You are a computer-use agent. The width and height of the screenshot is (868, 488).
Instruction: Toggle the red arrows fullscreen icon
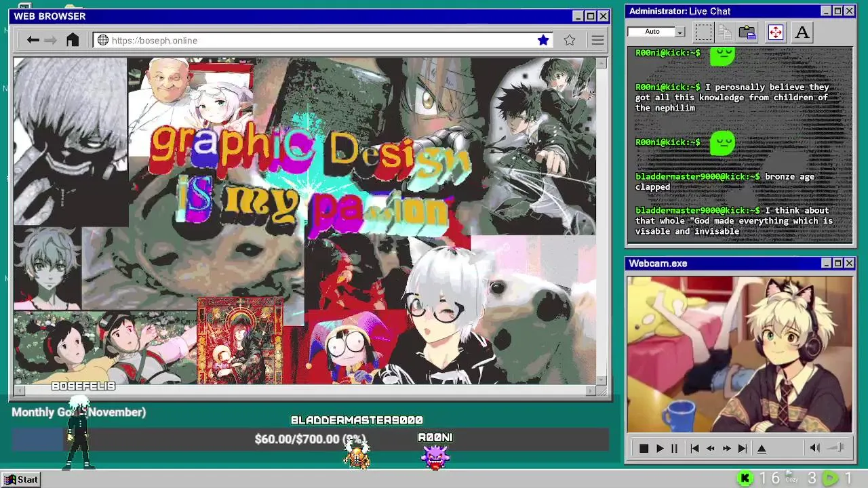pyautogui.click(x=776, y=32)
